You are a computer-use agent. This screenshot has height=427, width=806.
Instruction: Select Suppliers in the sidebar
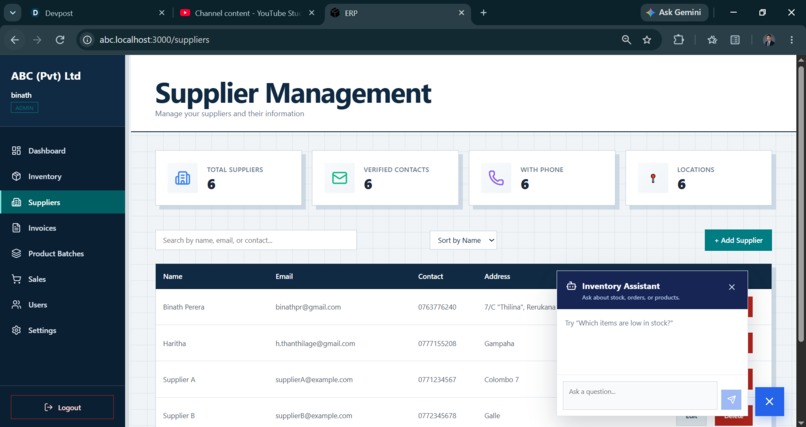point(62,202)
